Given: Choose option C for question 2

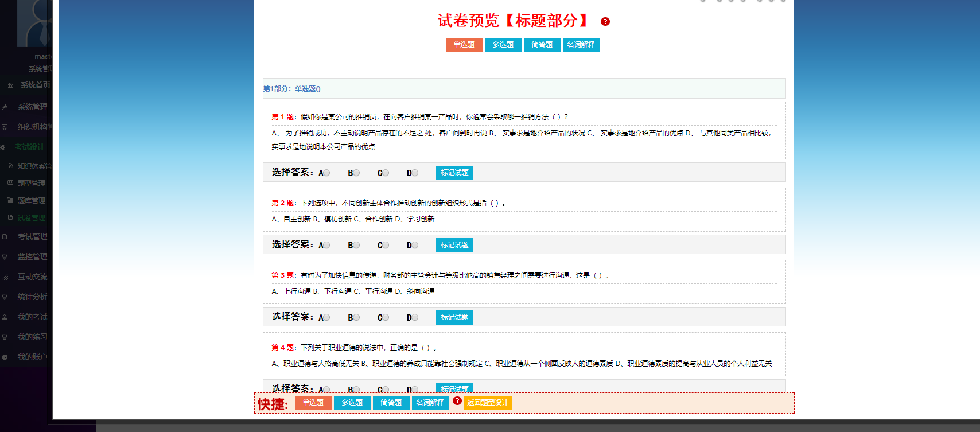Looking at the screenshot, I should [386, 245].
